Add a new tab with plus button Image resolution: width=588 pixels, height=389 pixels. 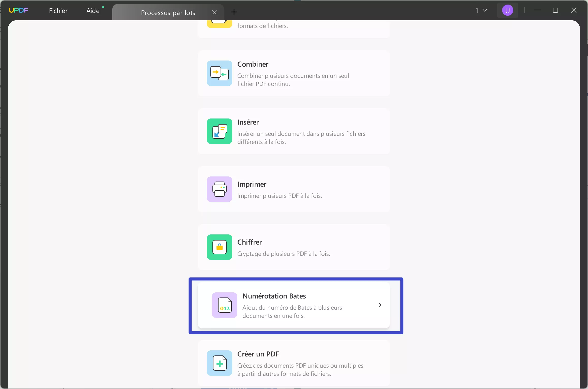point(234,12)
